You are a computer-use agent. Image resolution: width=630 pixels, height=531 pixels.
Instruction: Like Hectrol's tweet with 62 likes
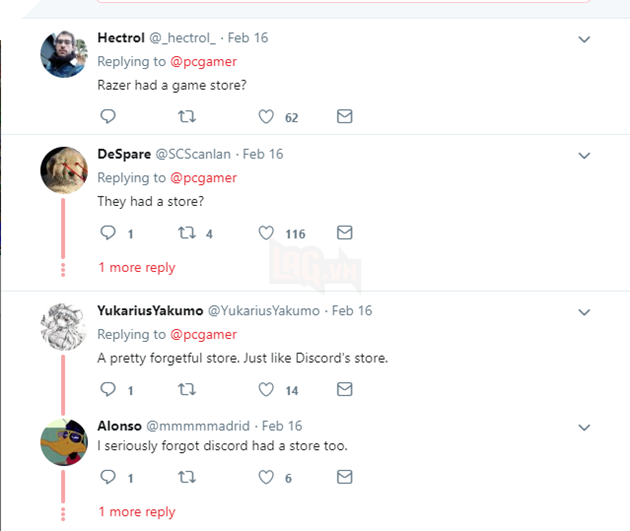(266, 117)
